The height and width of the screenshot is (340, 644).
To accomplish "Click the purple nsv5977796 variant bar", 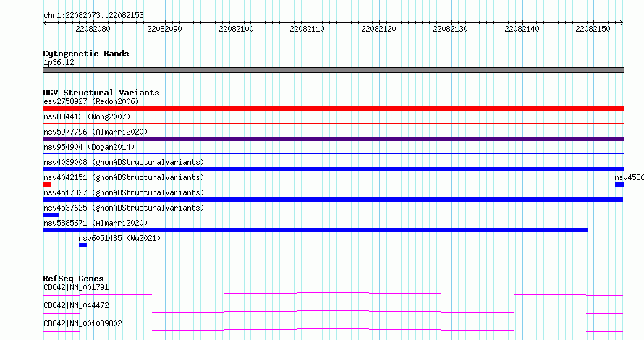I will pyautogui.click(x=333, y=139).
